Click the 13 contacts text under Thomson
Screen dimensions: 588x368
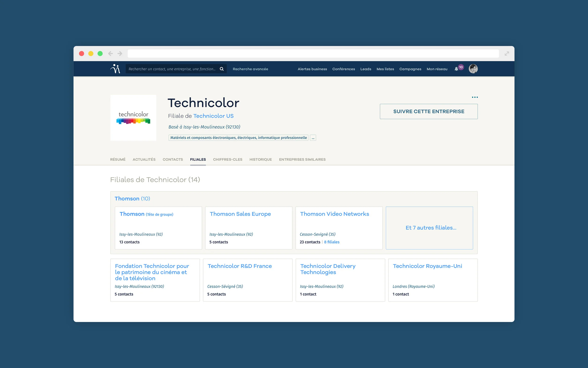pos(129,242)
